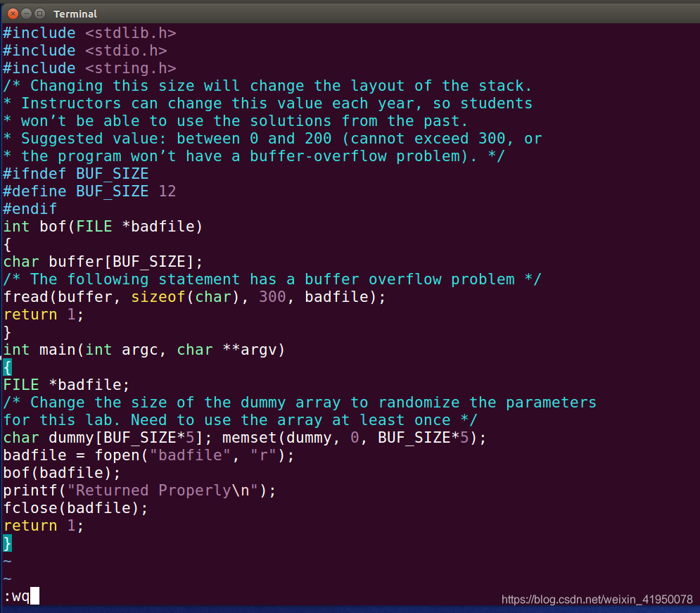
Task: Click the blinking cursor block after :wq
Action: click(x=35, y=596)
